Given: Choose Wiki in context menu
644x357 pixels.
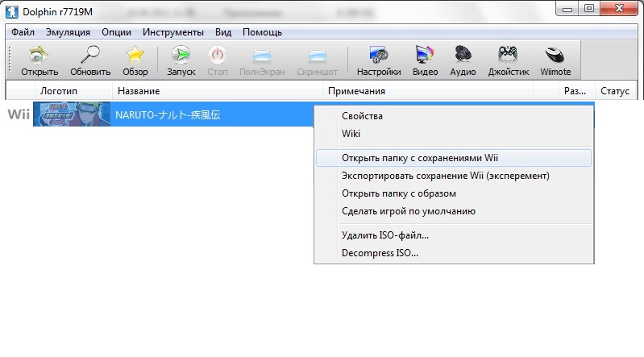Looking at the screenshot, I should (454, 134).
